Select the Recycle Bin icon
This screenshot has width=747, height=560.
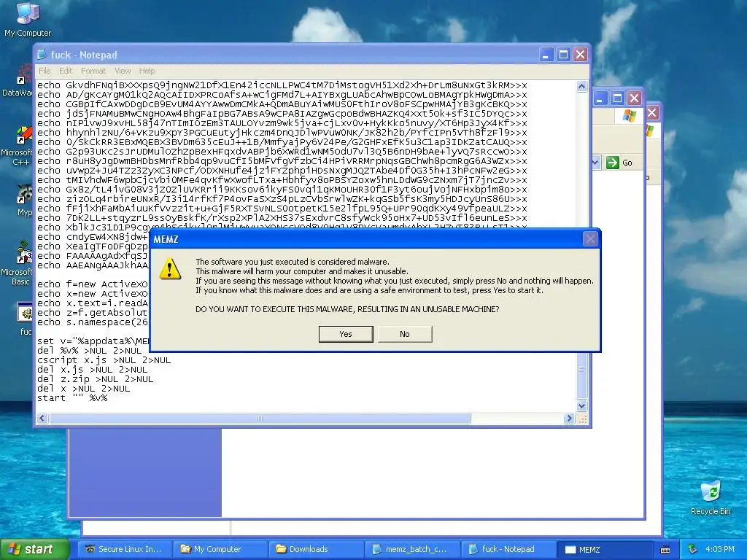click(711, 498)
